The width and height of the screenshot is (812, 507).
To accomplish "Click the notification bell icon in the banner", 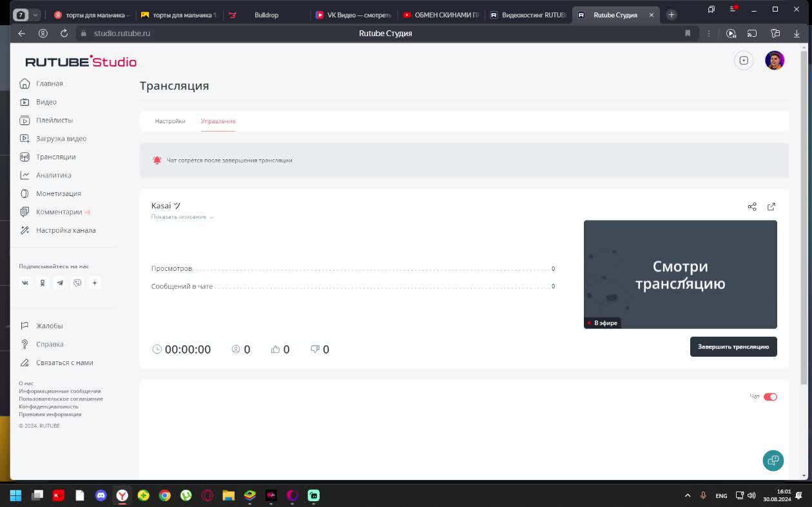I will pyautogui.click(x=157, y=160).
